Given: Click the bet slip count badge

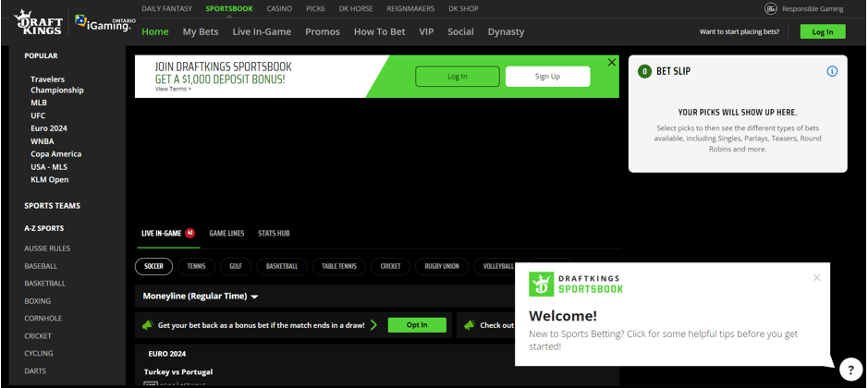Looking at the screenshot, I should pos(644,71).
